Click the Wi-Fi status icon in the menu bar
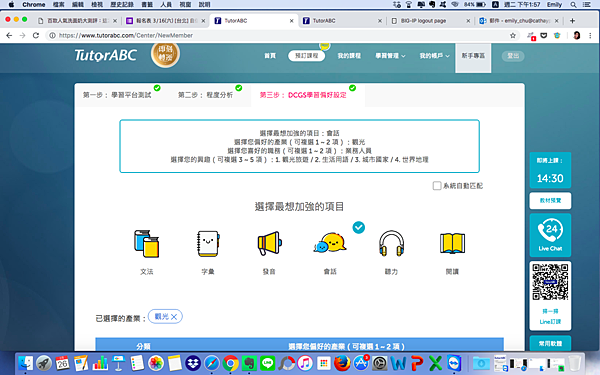Screen dimensions: 600x375 coord(455,5)
